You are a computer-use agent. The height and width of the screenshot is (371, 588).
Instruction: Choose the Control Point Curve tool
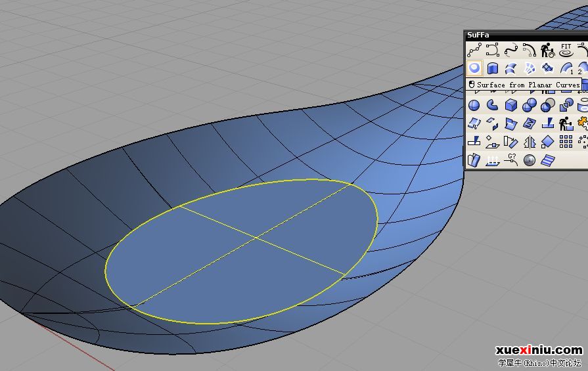[492, 50]
